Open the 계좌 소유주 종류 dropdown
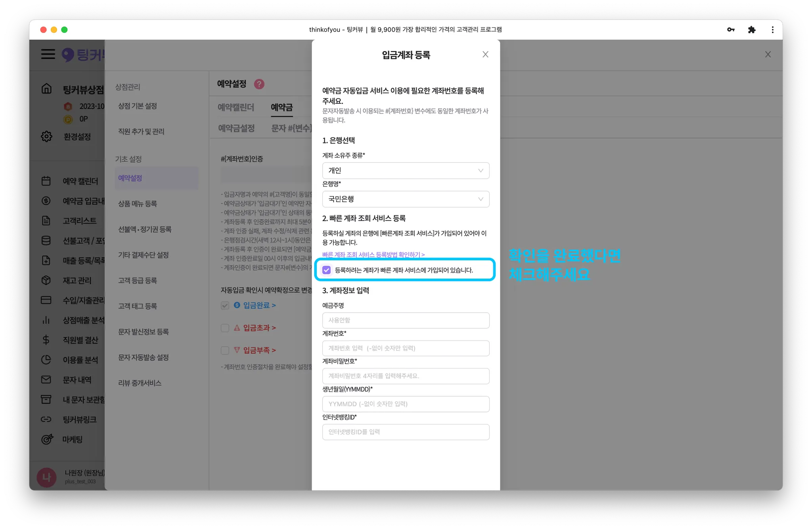The height and width of the screenshot is (529, 812). 405,170
